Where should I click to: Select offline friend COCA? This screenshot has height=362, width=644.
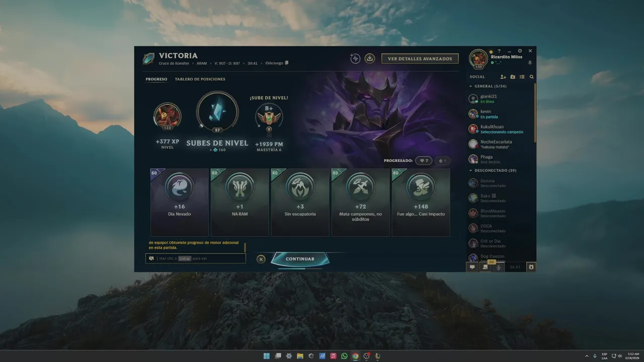(500, 228)
